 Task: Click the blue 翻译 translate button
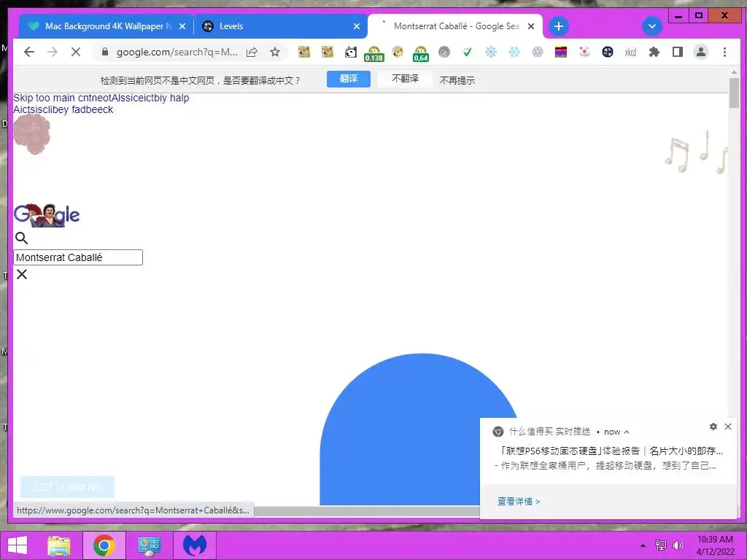pos(349,79)
